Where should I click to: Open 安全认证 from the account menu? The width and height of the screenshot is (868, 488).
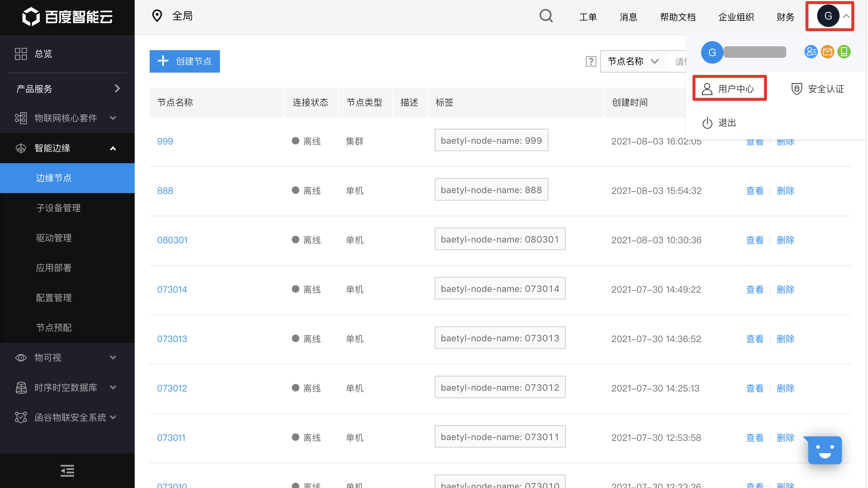(818, 89)
